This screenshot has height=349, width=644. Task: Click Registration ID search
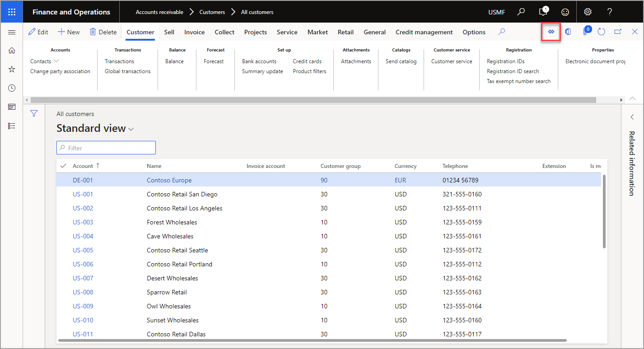(x=513, y=71)
